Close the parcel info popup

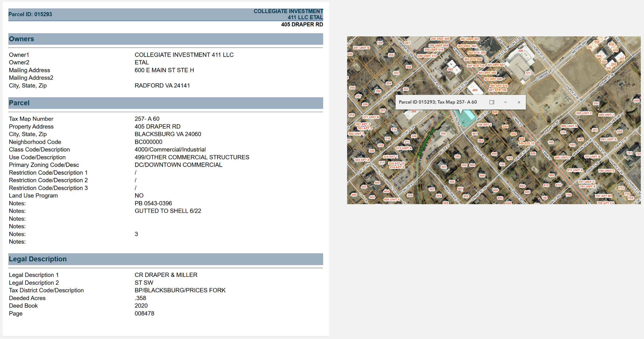coord(519,102)
